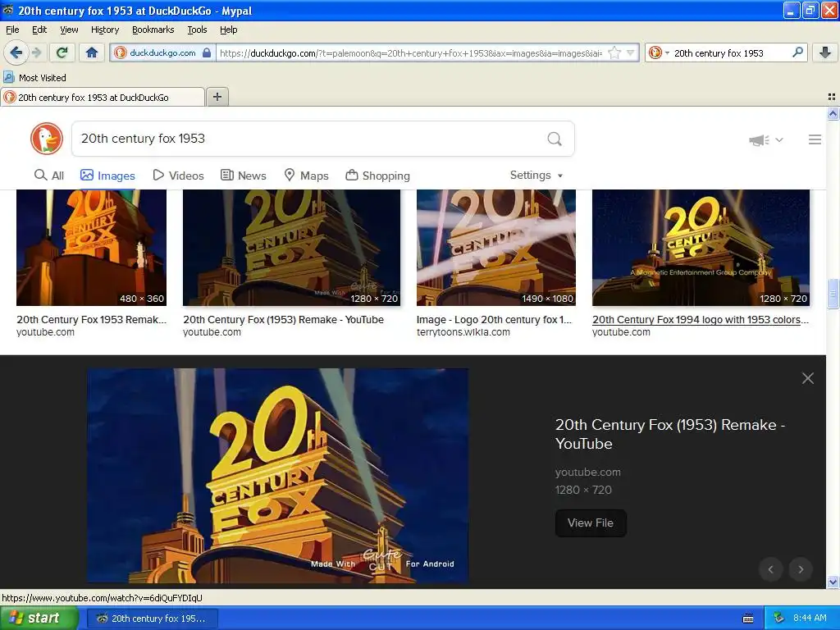Open '20th Century Fox 1994 logo with 1953 colors' link
The image size is (840, 630).
701,319
